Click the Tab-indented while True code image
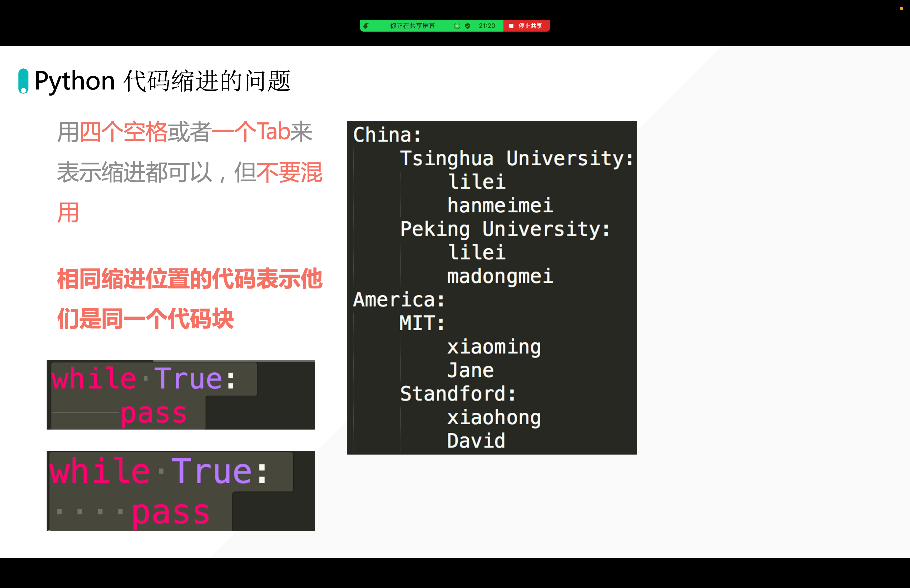910x588 pixels. point(181,395)
